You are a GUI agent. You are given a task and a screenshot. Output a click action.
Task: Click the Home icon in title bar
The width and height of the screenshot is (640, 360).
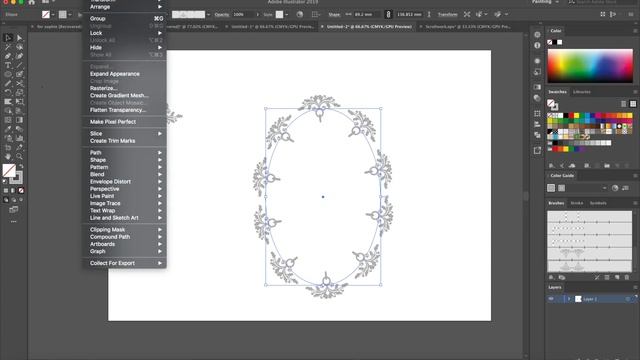point(32,2)
